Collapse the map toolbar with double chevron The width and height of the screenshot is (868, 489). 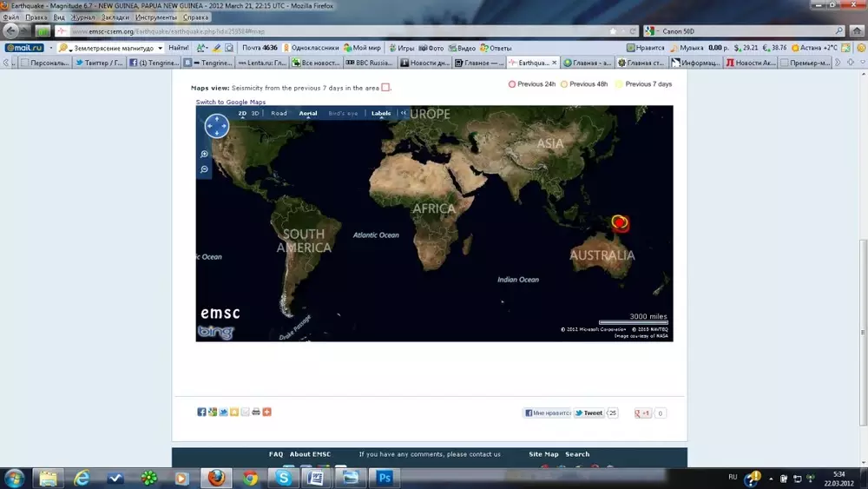click(403, 114)
